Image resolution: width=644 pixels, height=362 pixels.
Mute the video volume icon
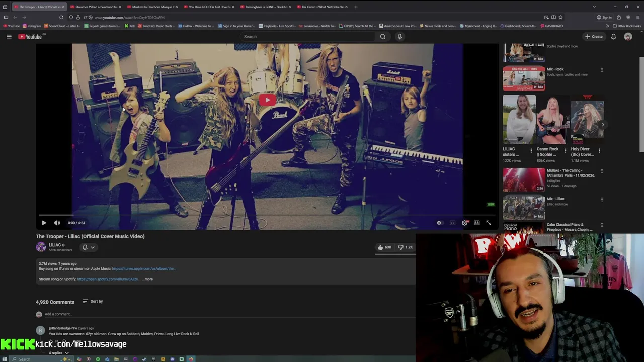[57, 223]
